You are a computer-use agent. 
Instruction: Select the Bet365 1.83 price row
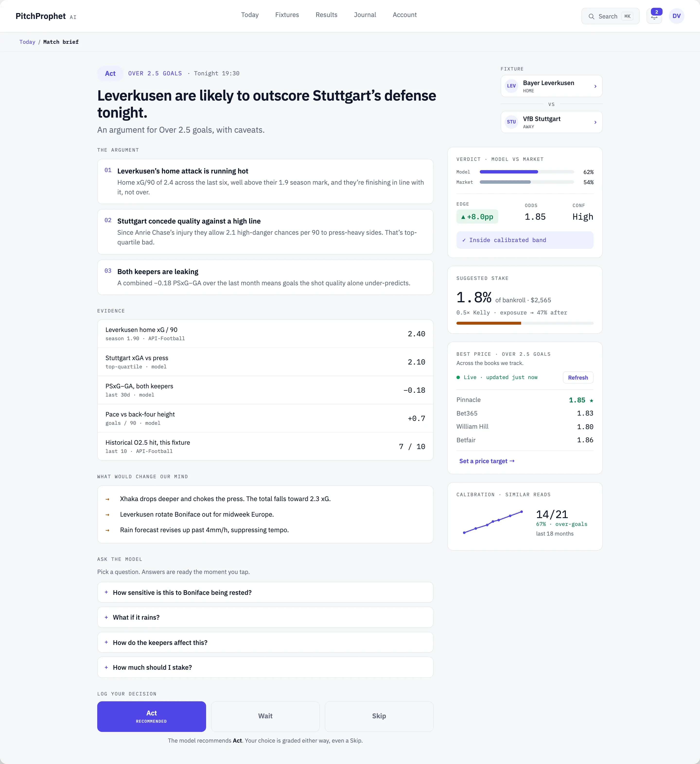[x=525, y=413]
